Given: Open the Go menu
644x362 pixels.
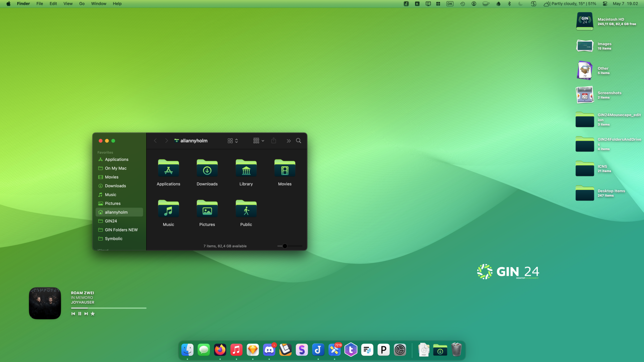Looking at the screenshot, I should pyautogui.click(x=82, y=4).
